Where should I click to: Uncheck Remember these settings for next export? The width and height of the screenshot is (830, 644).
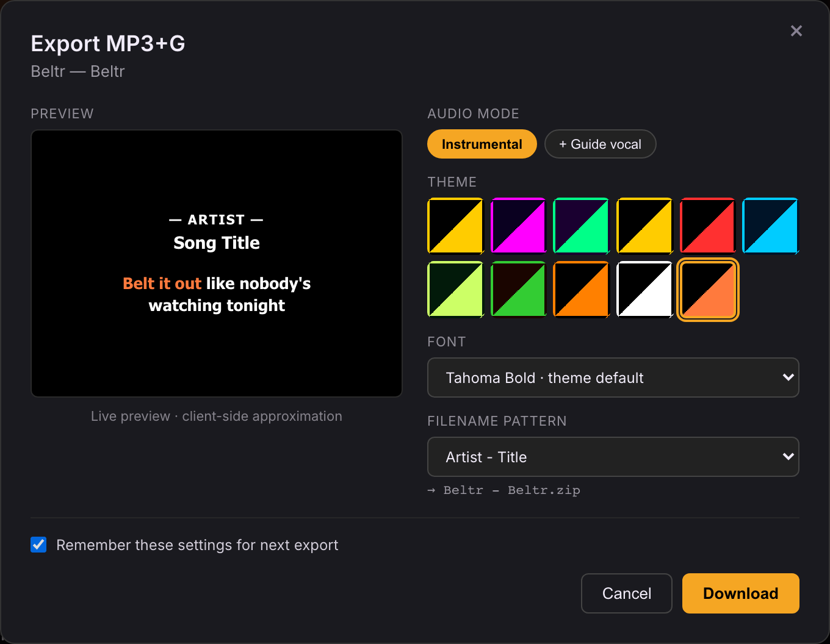tap(38, 545)
